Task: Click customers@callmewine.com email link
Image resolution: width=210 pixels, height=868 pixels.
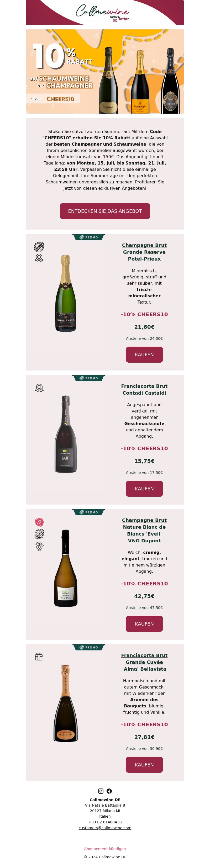Action: [105, 828]
